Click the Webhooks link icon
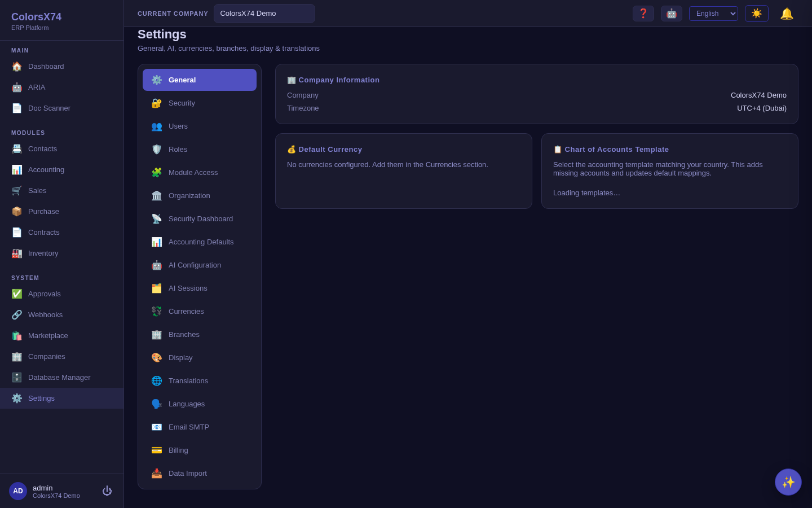This screenshot has width=812, height=508. click(17, 315)
